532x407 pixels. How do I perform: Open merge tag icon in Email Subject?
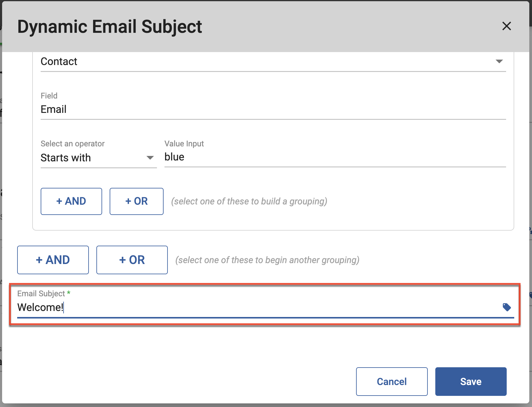pos(507,307)
